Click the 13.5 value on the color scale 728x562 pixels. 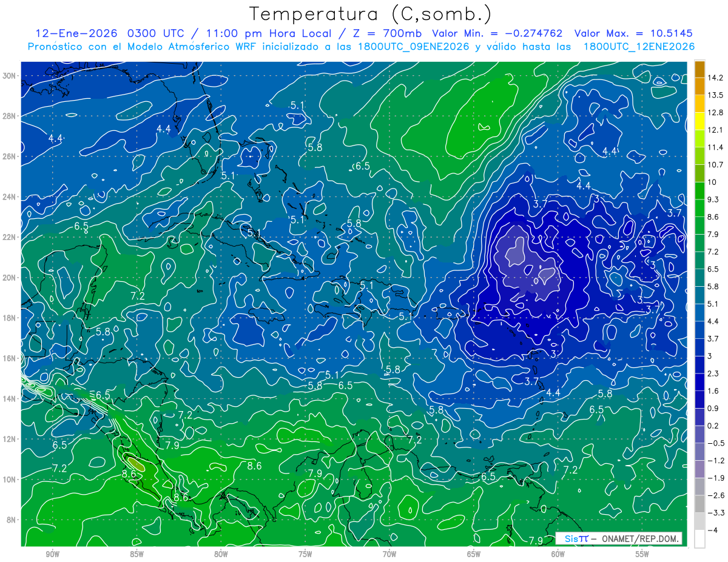point(715,95)
